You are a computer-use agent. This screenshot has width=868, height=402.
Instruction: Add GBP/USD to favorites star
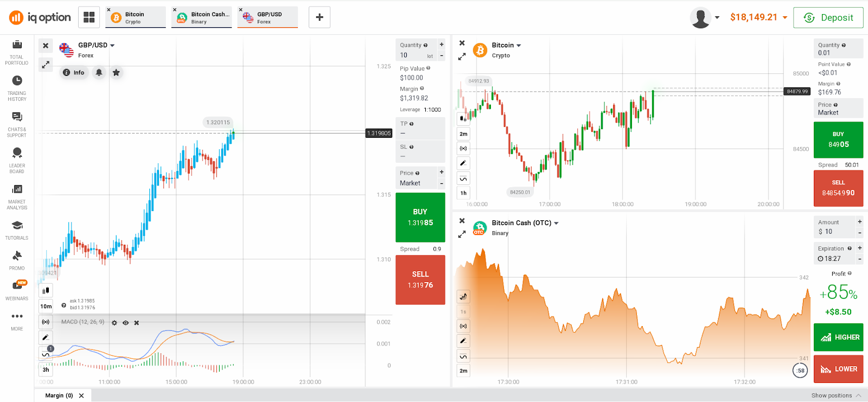(116, 72)
